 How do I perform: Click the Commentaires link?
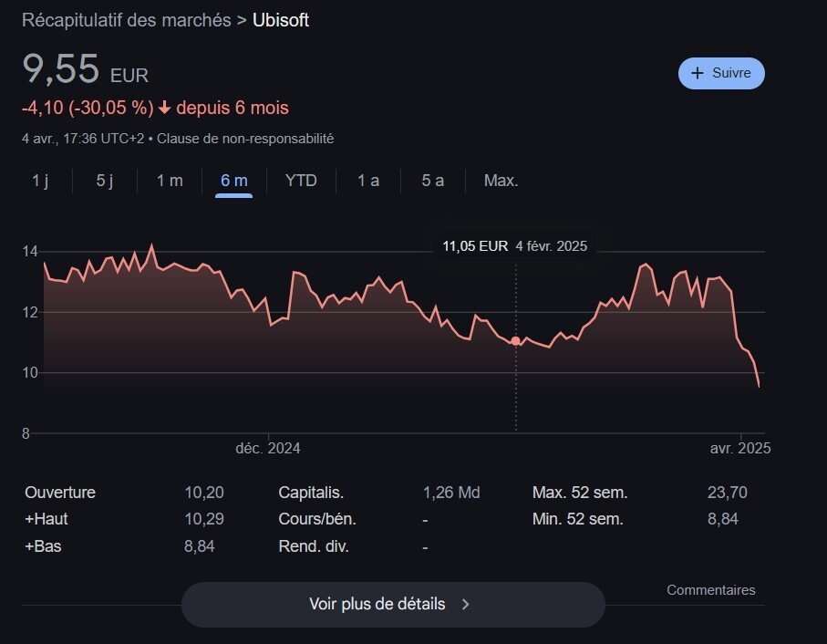pos(711,590)
